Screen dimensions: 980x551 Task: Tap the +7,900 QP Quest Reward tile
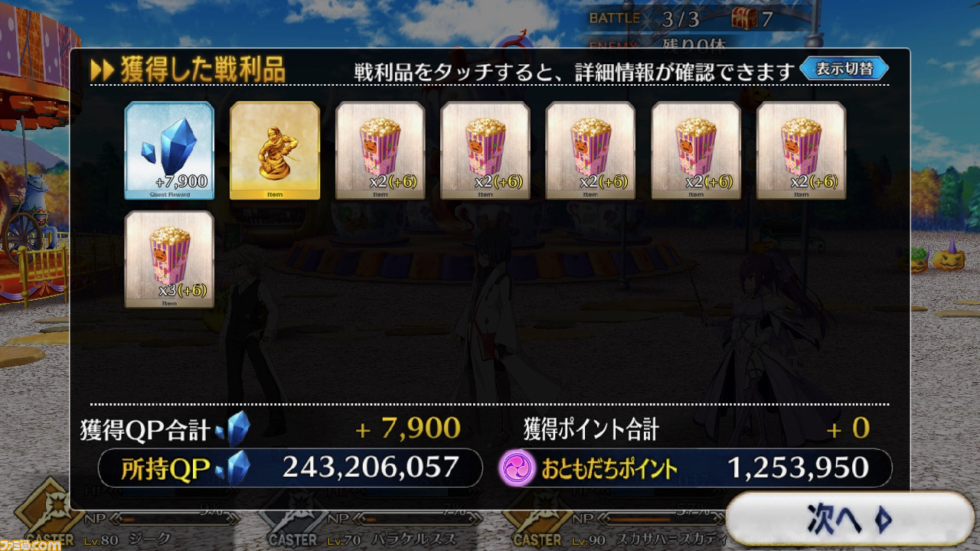coord(169,150)
